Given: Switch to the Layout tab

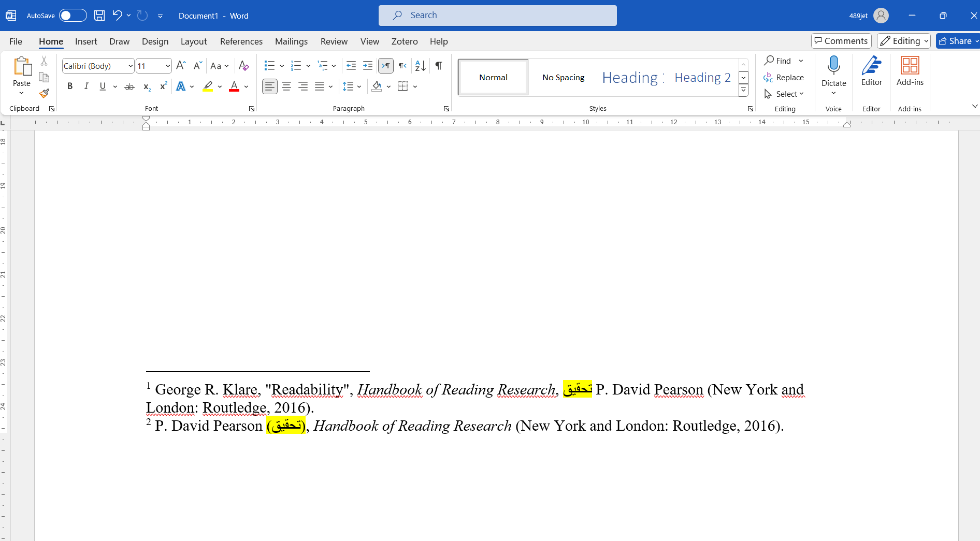Looking at the screenshot, I should pyautogui.click(x=194, y=41).
